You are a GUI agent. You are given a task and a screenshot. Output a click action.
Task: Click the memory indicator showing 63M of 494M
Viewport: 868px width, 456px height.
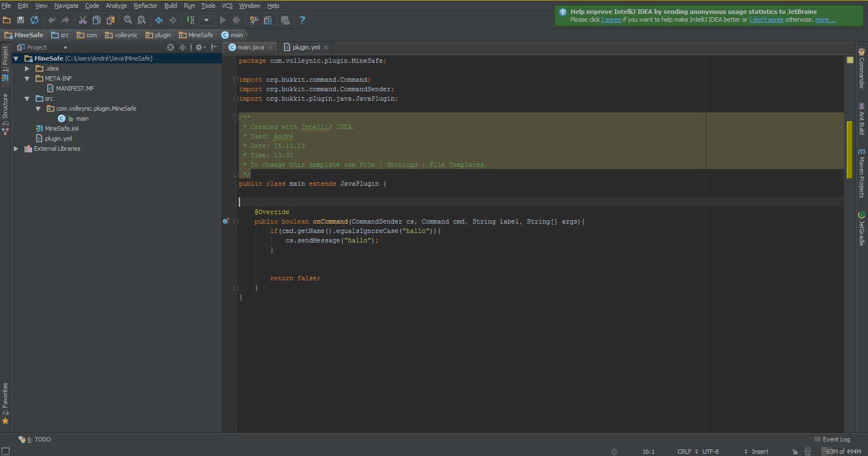(x=843, y=452)
